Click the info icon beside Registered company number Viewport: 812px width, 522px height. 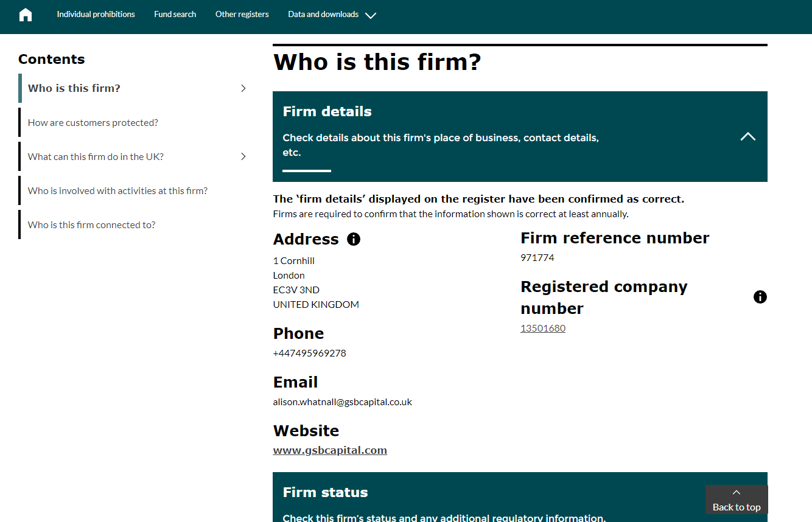760,297
